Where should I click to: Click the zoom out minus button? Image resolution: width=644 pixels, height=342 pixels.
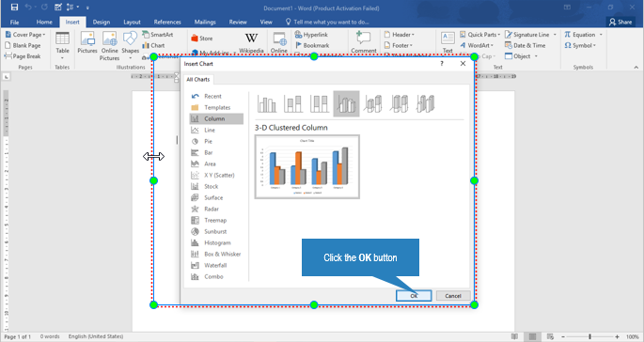[x=563, y=336]
